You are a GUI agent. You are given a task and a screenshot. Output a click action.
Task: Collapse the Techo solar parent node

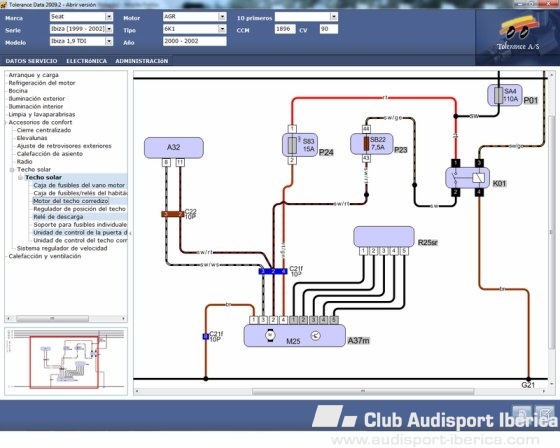coord(12,170)
